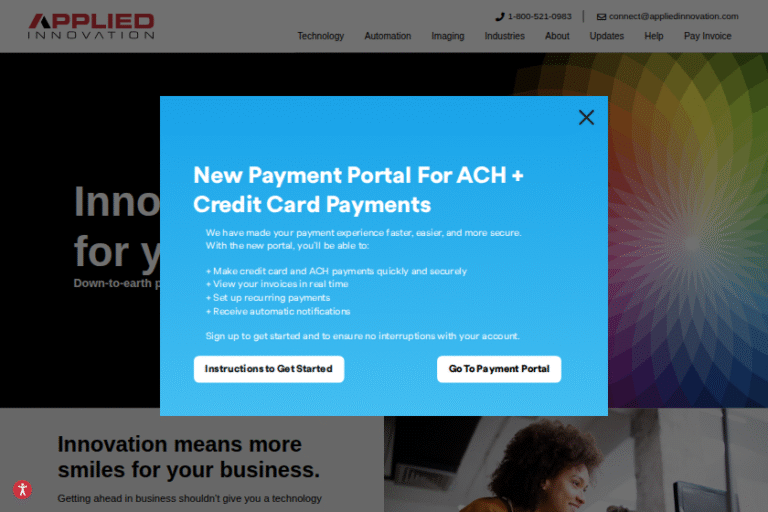The height and width of the screenshot is (512, 768).
Task: Open the Updates menu
Action: (606, 36)
